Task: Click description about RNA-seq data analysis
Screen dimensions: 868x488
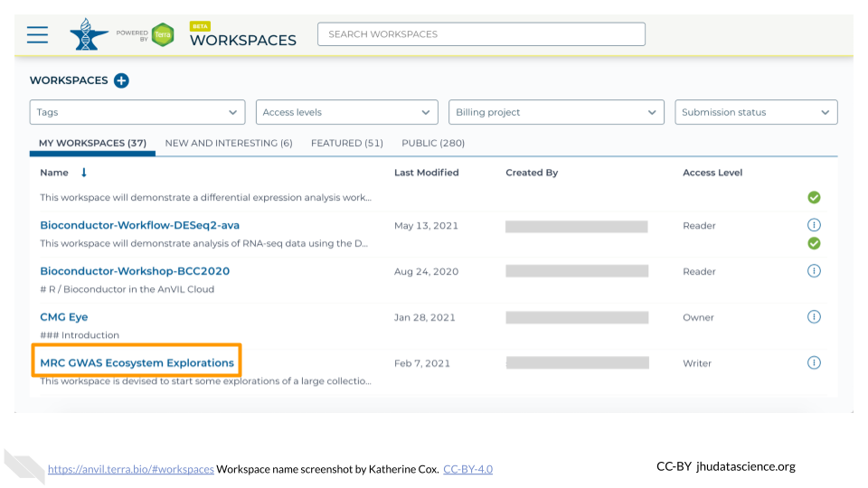Action: point(203,243)
